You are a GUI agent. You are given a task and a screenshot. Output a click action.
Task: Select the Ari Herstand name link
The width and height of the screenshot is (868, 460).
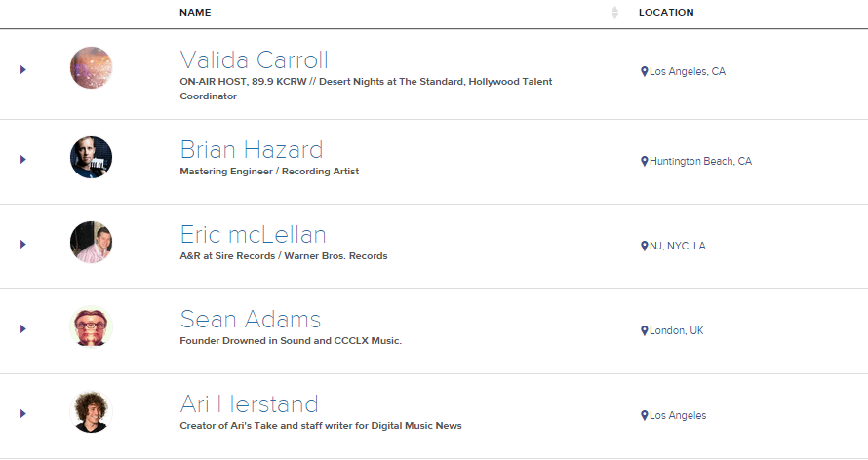[x=249, y=403]
